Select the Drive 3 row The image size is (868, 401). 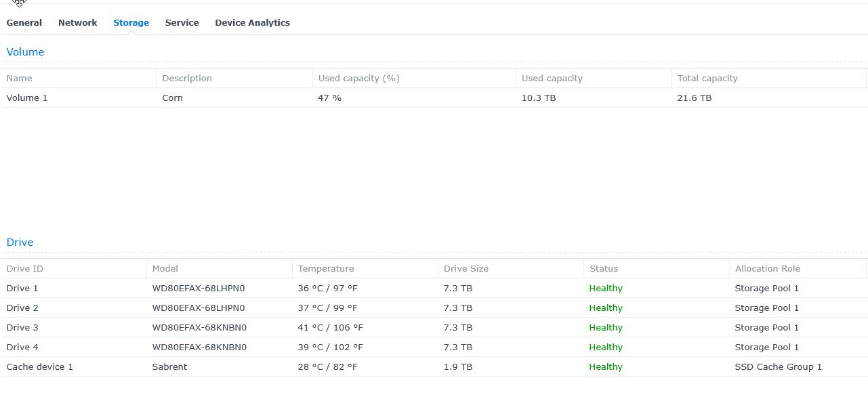(22, 328)
